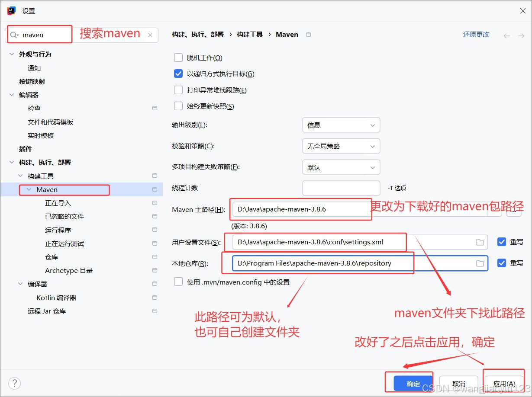The width and height of the screenshot is (532, 397).
Task: Click project icon next to 编译器
Action: coord(155,284)
